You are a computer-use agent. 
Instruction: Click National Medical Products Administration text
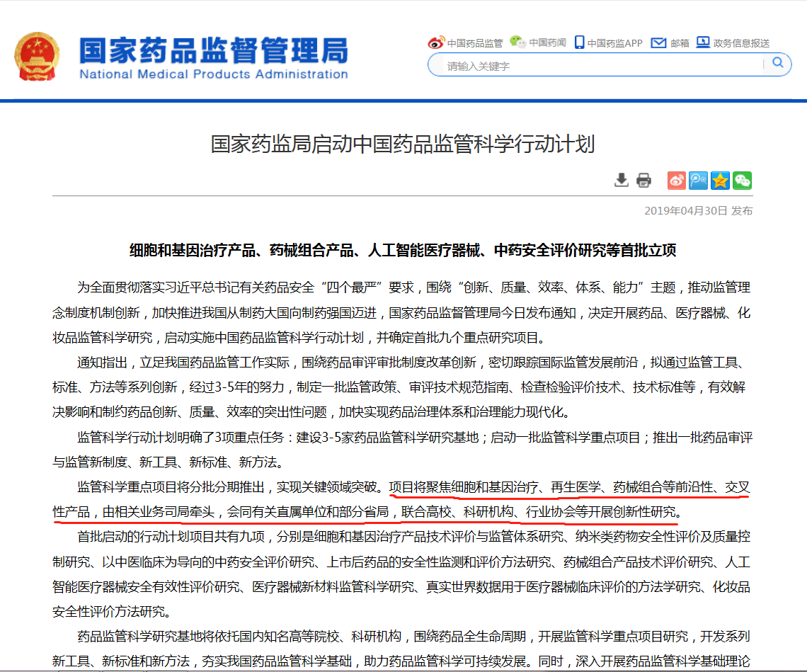pos(214,74)
